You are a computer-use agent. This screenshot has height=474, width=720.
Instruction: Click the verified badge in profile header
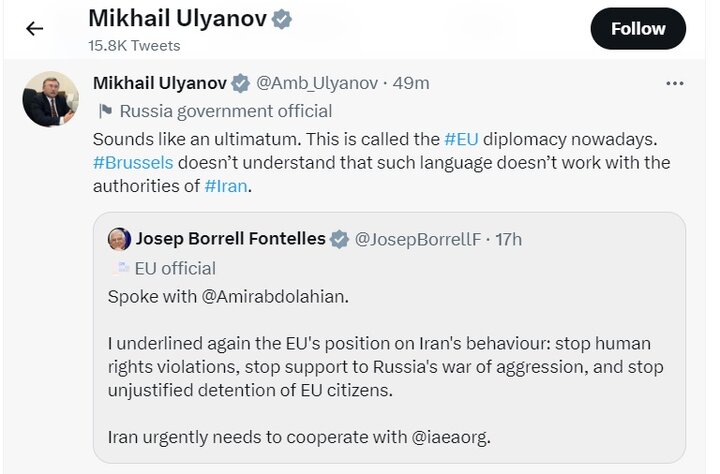(x=283, y=19)
